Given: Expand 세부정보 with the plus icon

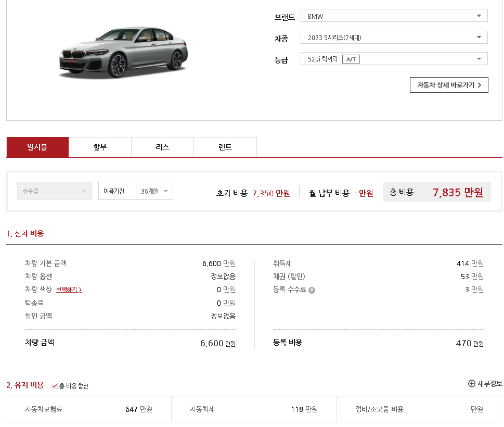Looking at the screenshot, I should (x=485, y=384).
